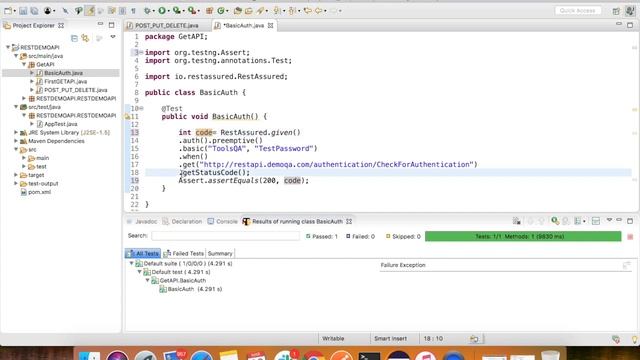Screen dimensions: 640x360
Task: Collapse all in Project Explorer
Action: pos(74,38)
